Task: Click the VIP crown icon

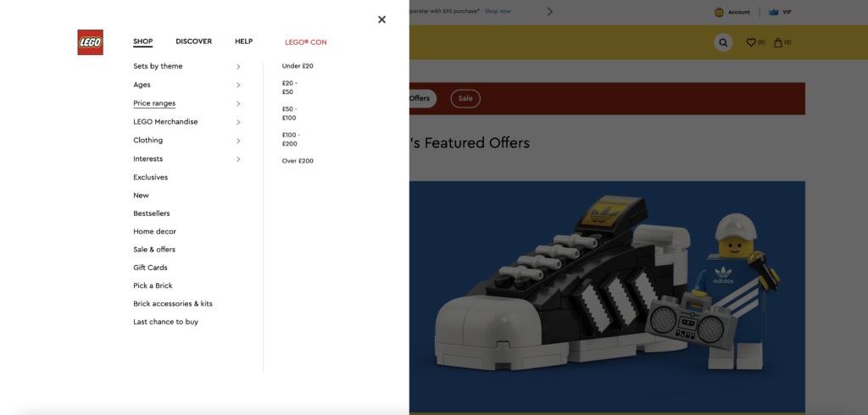Action: click(773, 12)
